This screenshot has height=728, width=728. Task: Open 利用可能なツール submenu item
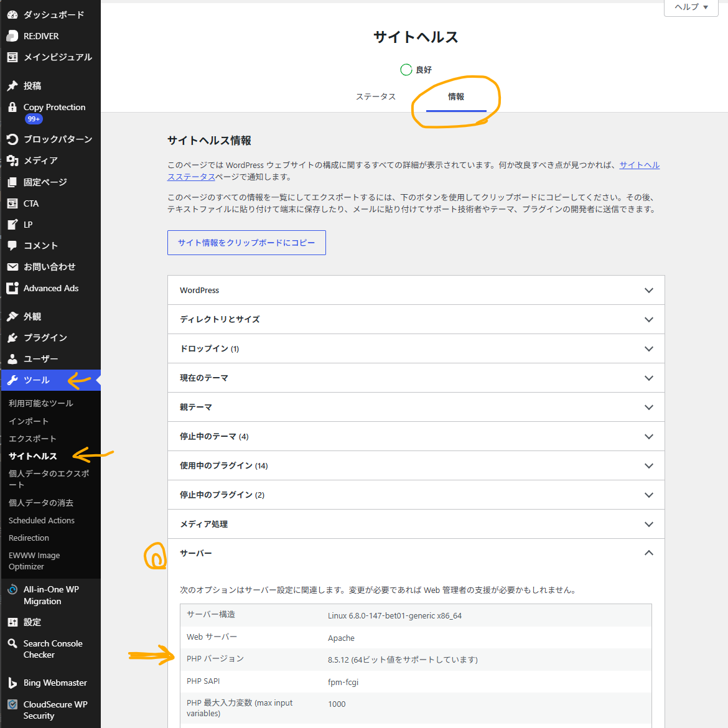pos(41,403)
